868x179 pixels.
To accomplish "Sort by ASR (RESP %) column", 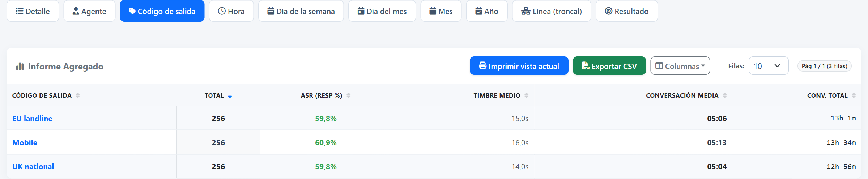I will coord(326,95).
